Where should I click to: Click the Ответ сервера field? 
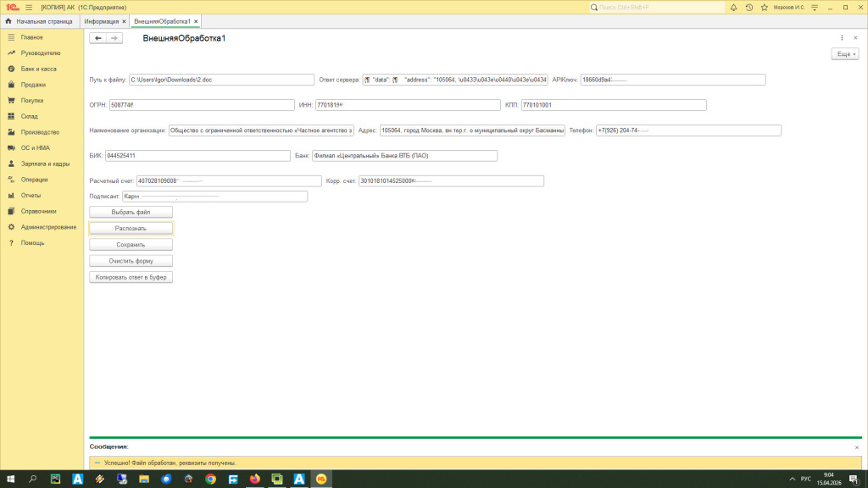pos(455,80)
